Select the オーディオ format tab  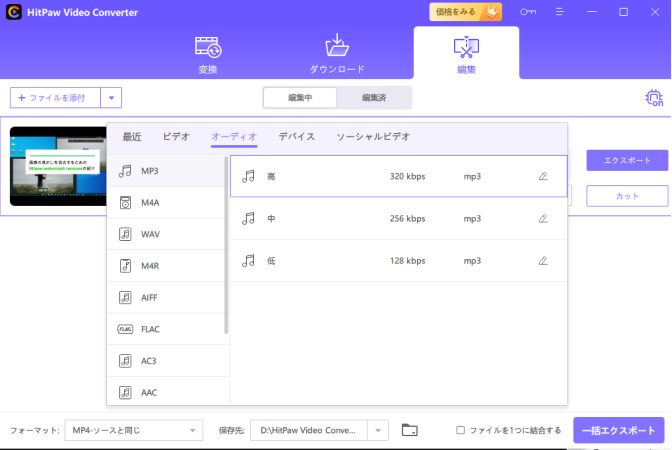point(234,137)
